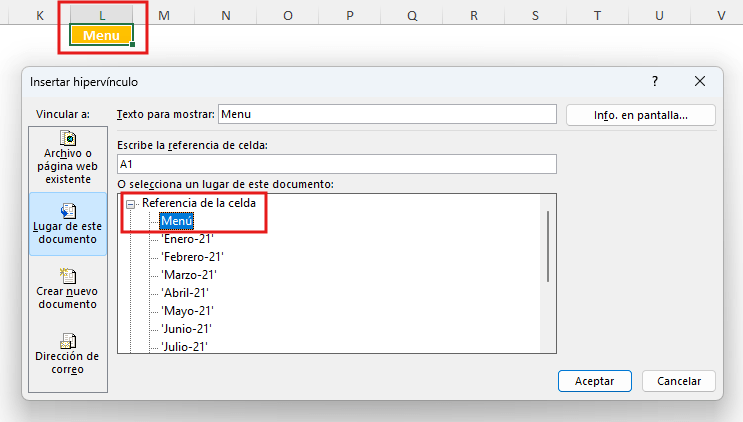Select 'Enero-21' sheet in the list
Viewport: 743px width, 422px height.
coord(188,239)
